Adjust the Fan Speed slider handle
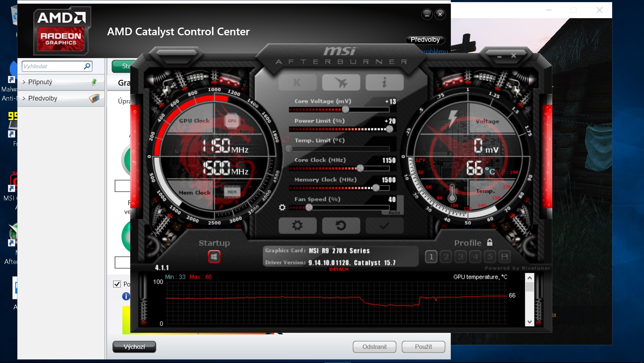 pos(309,207)
